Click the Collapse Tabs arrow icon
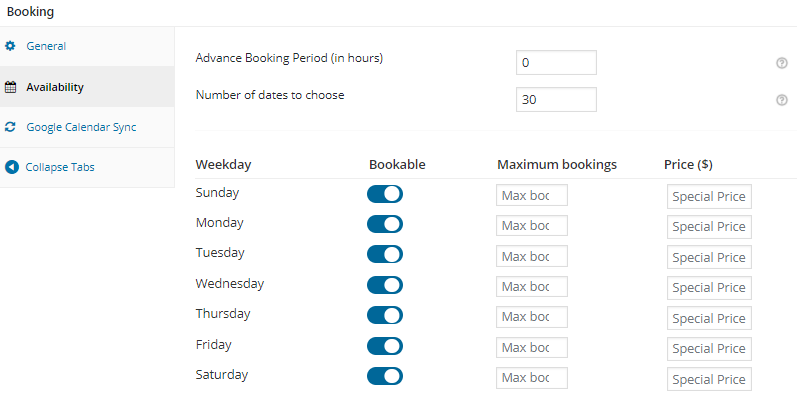Image resolution: width=797 pixels, height=405 pixels. pyautogui.click(x=12, y=167)
